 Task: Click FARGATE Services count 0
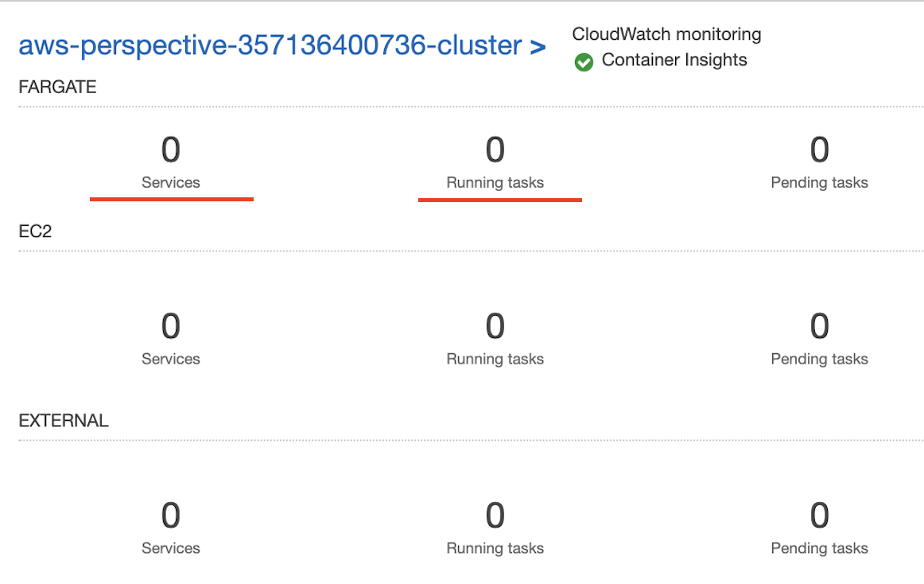(x=171, y=150)
